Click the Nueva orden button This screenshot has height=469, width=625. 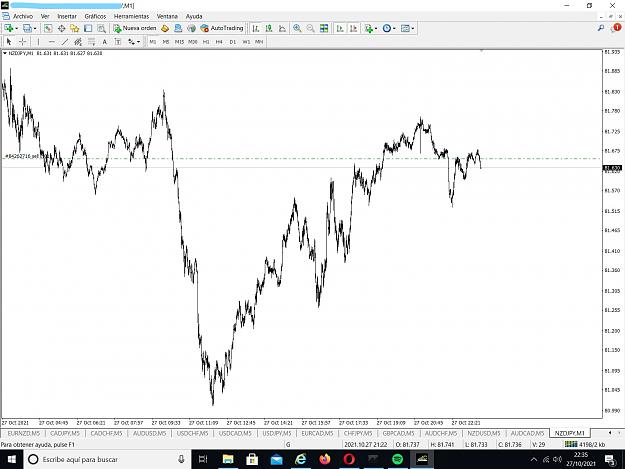(135, 28)
